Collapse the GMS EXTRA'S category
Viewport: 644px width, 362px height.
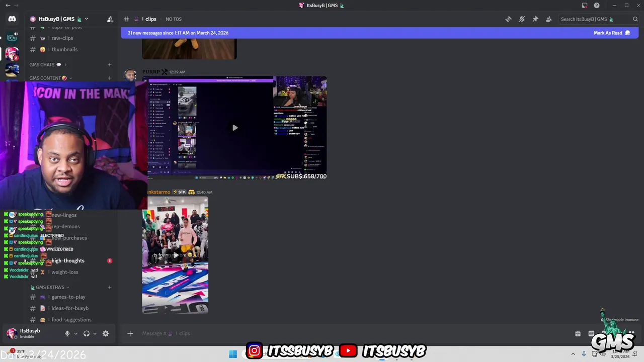tap(50, 287)
